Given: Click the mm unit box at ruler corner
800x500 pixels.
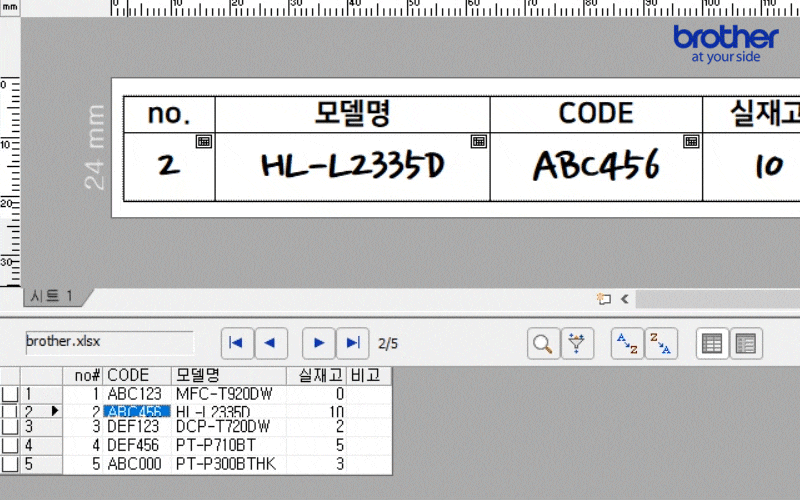Looking at the screenshot, I should (10, 8).
